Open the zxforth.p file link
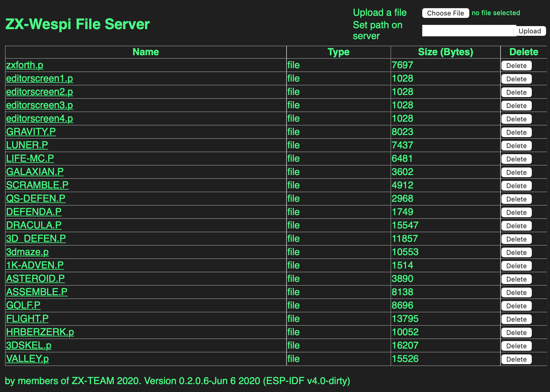The image size is (550, 392). pos(25,65)
